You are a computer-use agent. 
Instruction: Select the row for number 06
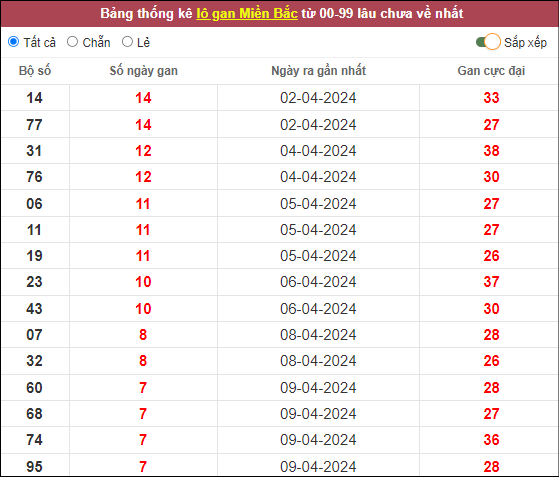280,204
